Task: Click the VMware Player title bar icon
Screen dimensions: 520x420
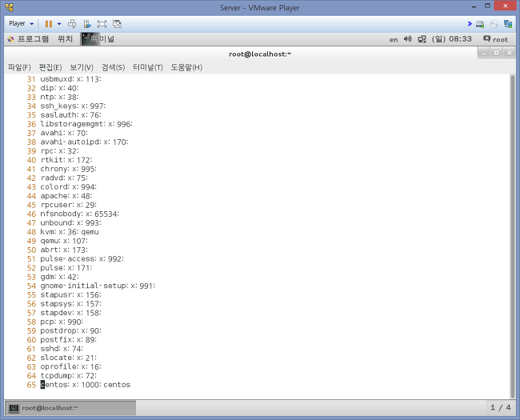Action: pyautogui.click(x=10, y=7)
